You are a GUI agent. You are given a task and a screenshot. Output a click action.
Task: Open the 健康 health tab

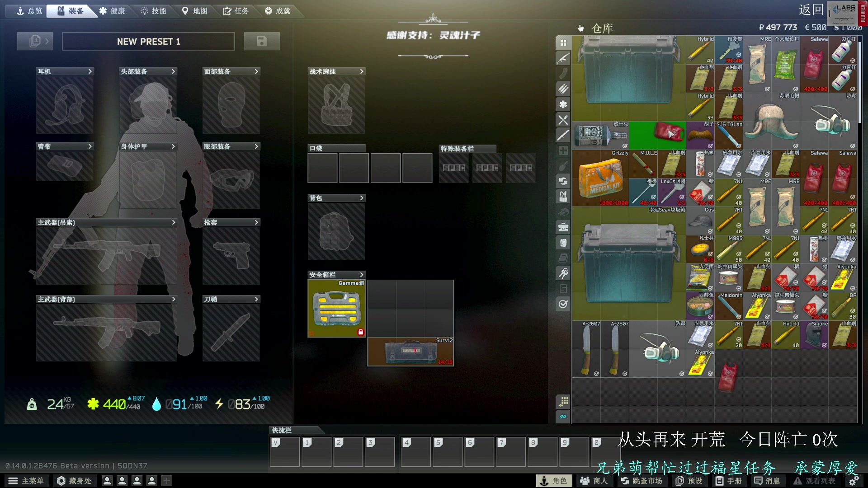[x=112, y=11]
